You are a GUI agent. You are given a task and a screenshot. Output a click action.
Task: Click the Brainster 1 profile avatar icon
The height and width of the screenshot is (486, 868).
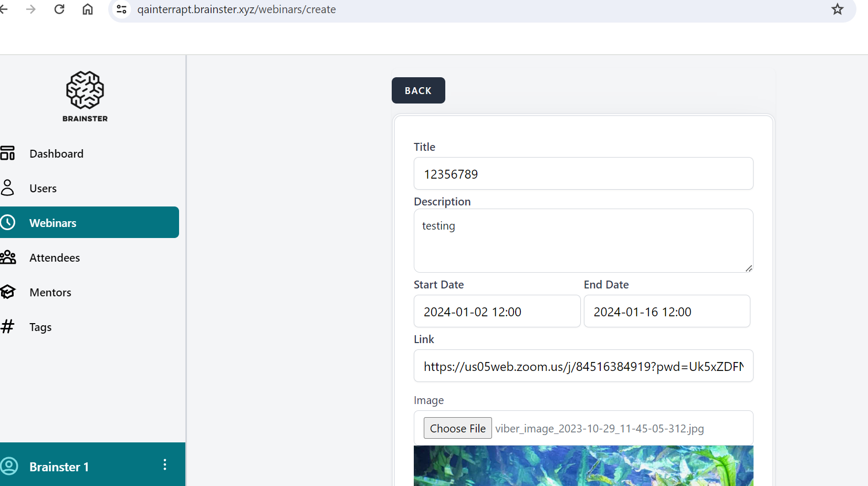pos(9,467)
